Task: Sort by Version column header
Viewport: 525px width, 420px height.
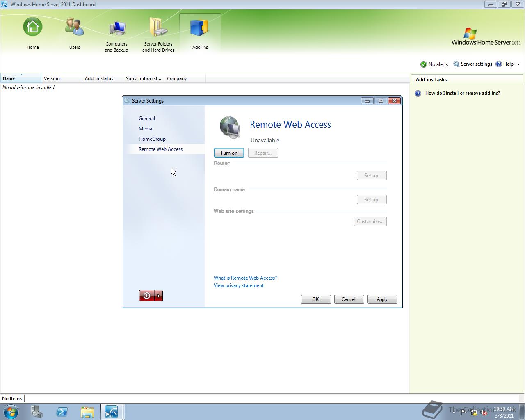Action: point(62,78)
